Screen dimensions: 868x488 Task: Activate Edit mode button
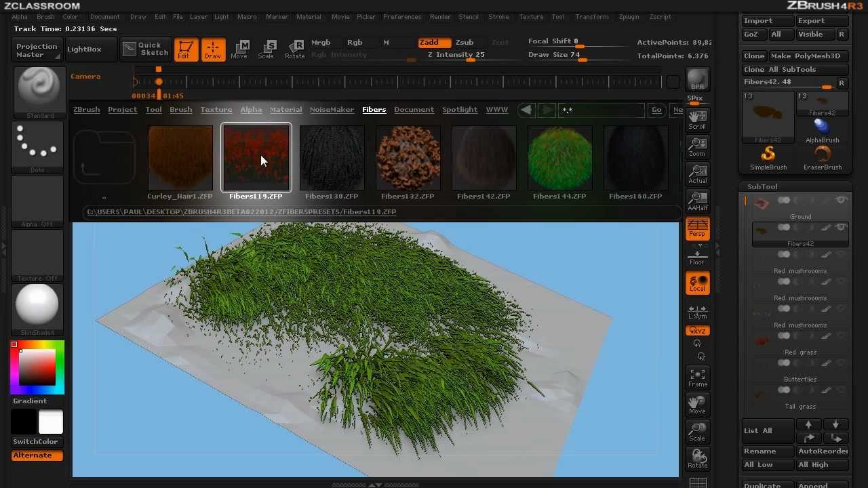click(x=185, y=49)
